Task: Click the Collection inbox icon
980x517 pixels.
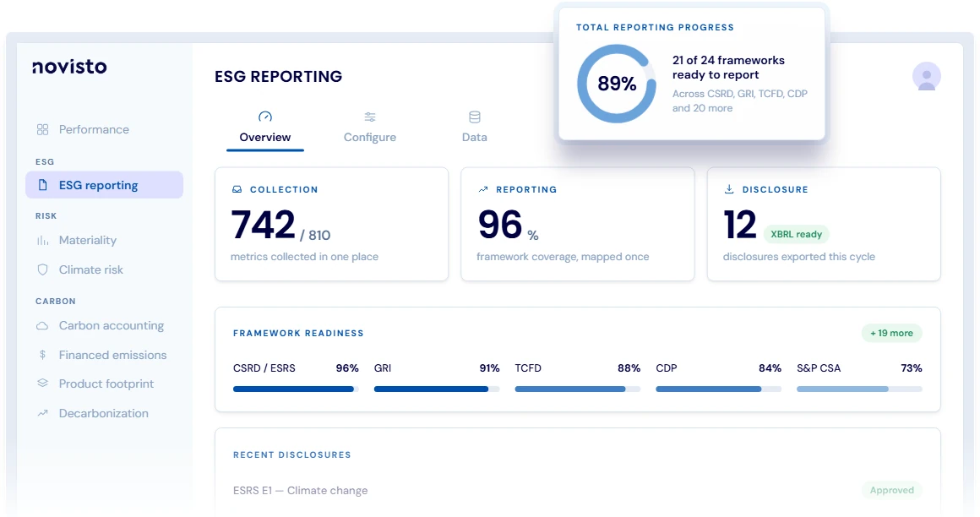Action: tap(237, 189)
